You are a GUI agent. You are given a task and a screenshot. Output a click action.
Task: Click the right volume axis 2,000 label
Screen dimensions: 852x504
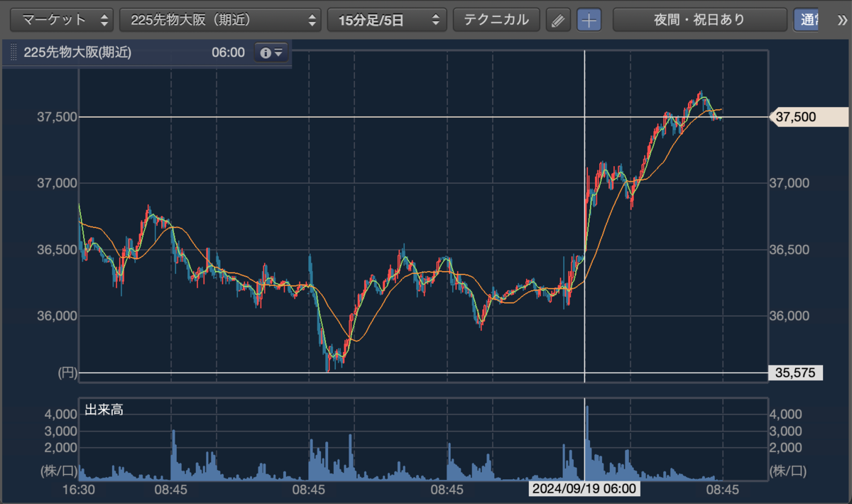[785, 448]
